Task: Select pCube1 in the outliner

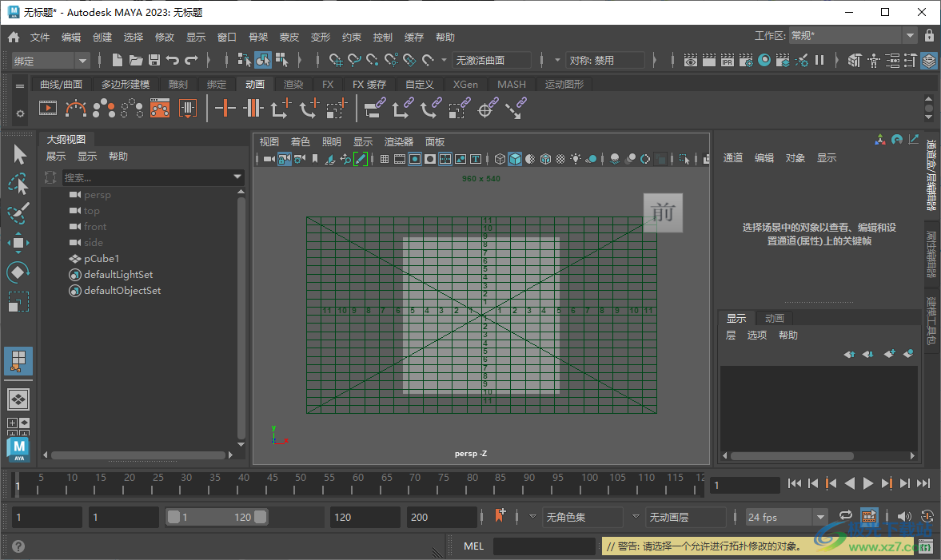Action: [102, 258]
